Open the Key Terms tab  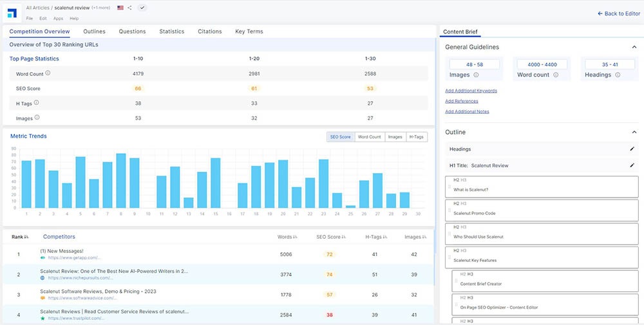(249, 32)
